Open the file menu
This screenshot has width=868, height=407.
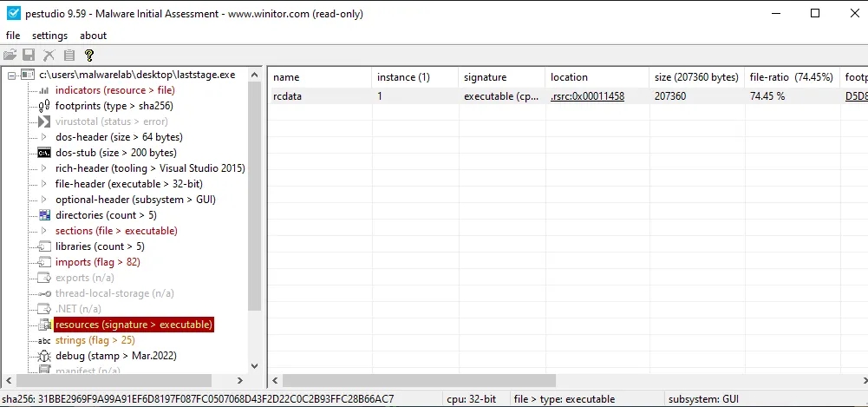point(13,36)
